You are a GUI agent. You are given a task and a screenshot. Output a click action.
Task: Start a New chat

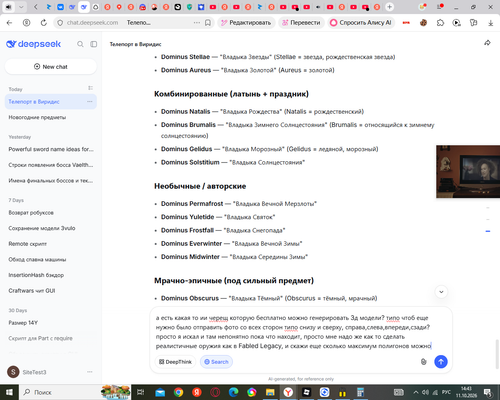51,67
